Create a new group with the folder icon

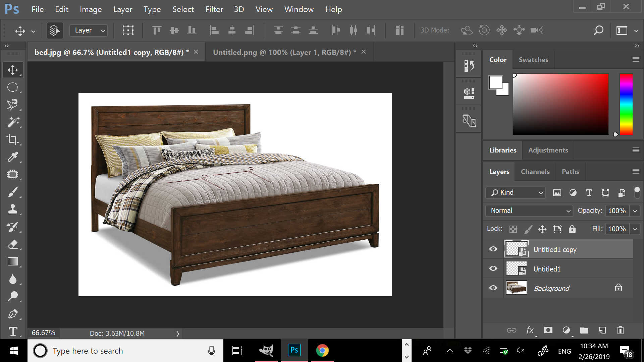[584, 330]
